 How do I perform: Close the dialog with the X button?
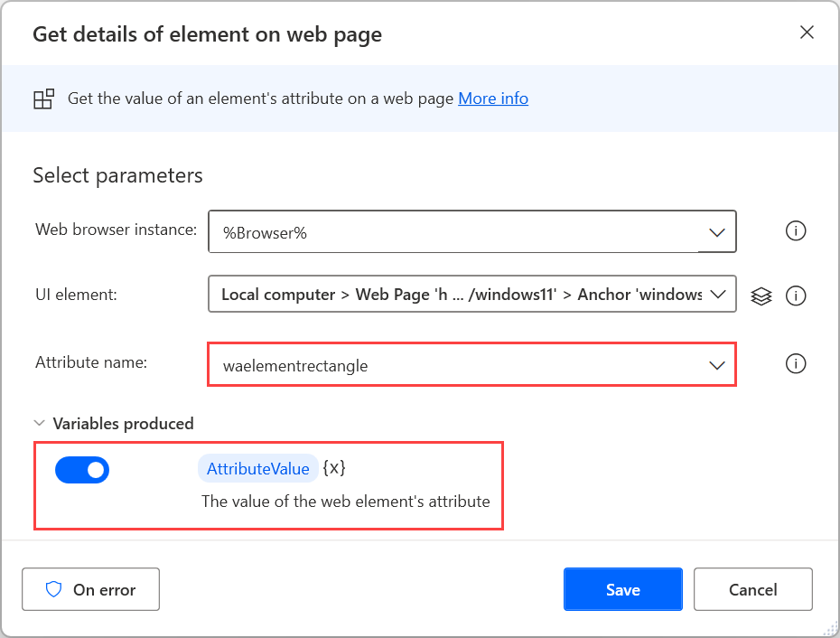tap(807, 32)
